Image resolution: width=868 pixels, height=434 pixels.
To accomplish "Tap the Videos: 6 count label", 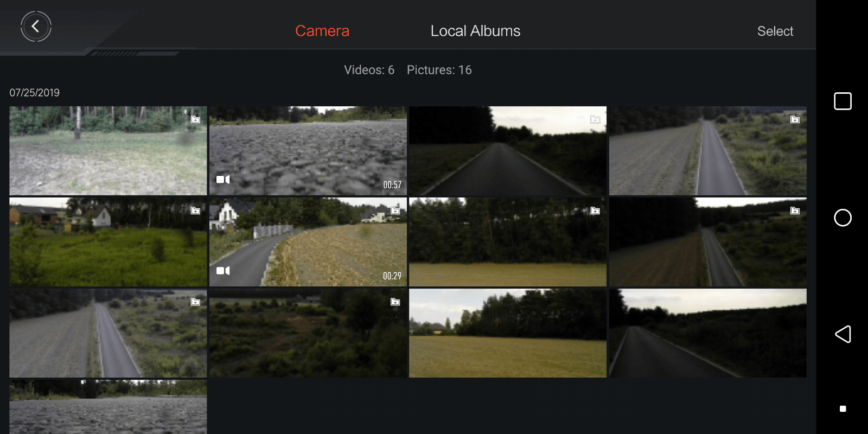I will pos(369,70).
